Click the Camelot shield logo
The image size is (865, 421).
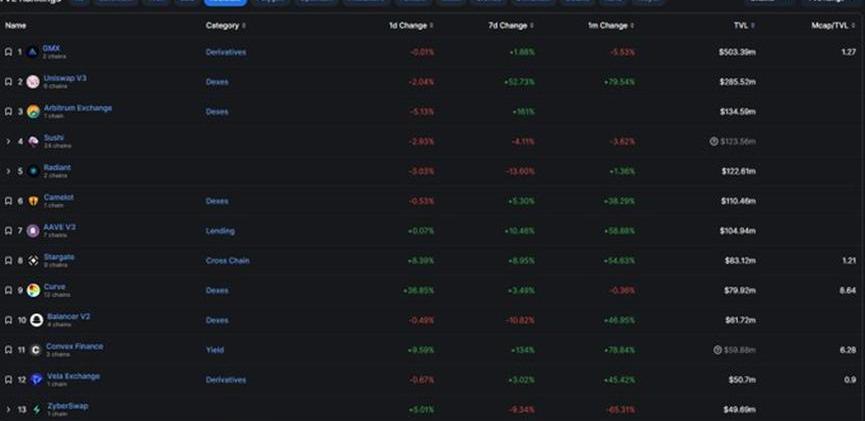point(33,201)
